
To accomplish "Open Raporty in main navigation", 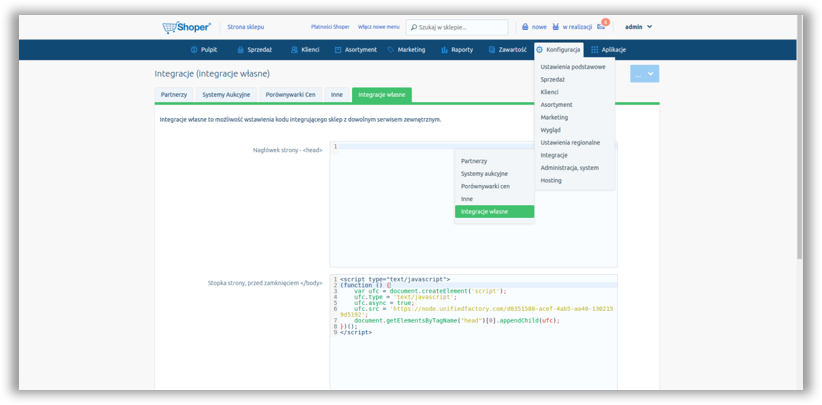I will pyautogui.click(x=457, y=50).
